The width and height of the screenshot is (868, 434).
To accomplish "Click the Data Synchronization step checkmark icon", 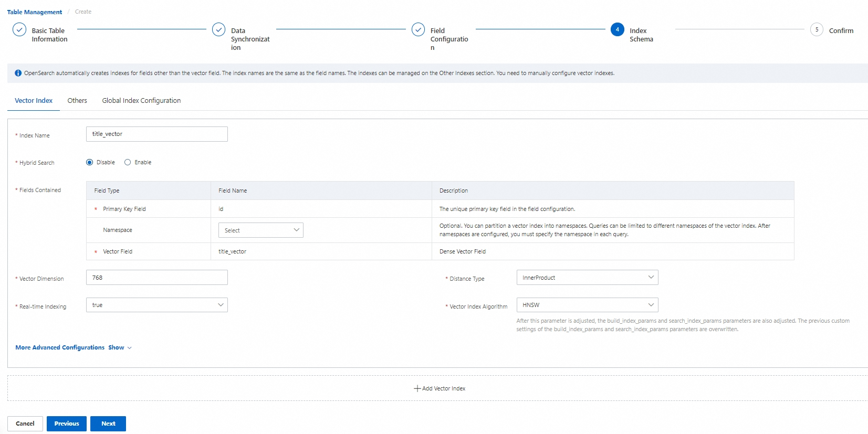I will pyautogui.click(x=218, y=29).
